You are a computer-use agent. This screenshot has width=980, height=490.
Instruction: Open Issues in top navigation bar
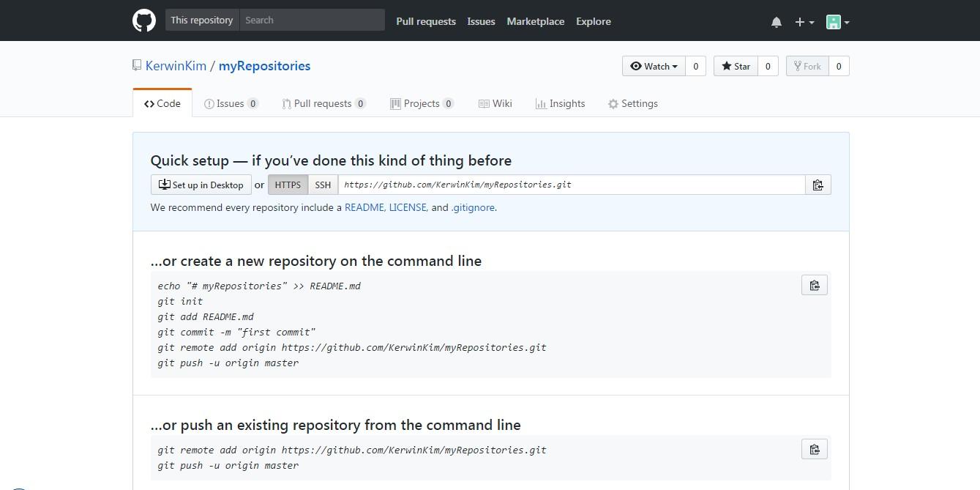coord(481,21)
